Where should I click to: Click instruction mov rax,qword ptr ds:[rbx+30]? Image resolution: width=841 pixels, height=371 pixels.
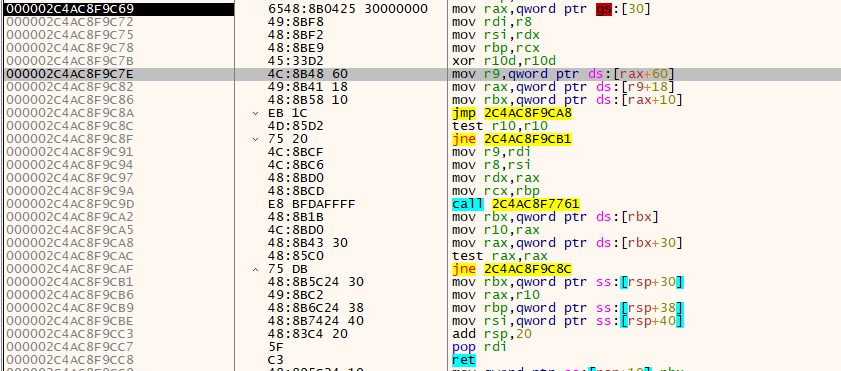point(567,243)
